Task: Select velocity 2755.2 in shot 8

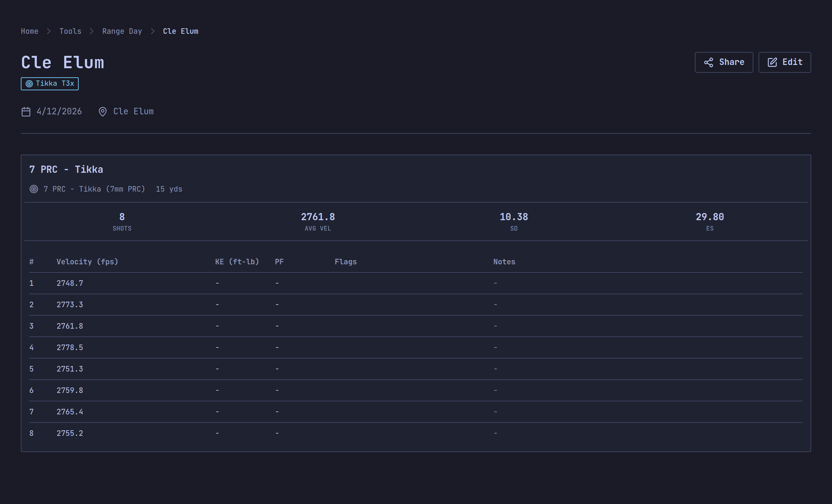Action: pyautogui.click(x=70, y=433)
